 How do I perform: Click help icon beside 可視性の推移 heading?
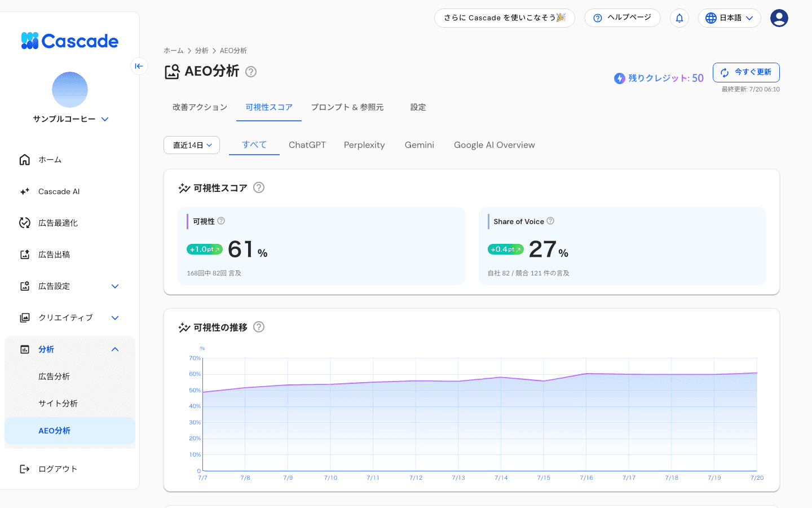pyautogui.click(x=259, y=327)
